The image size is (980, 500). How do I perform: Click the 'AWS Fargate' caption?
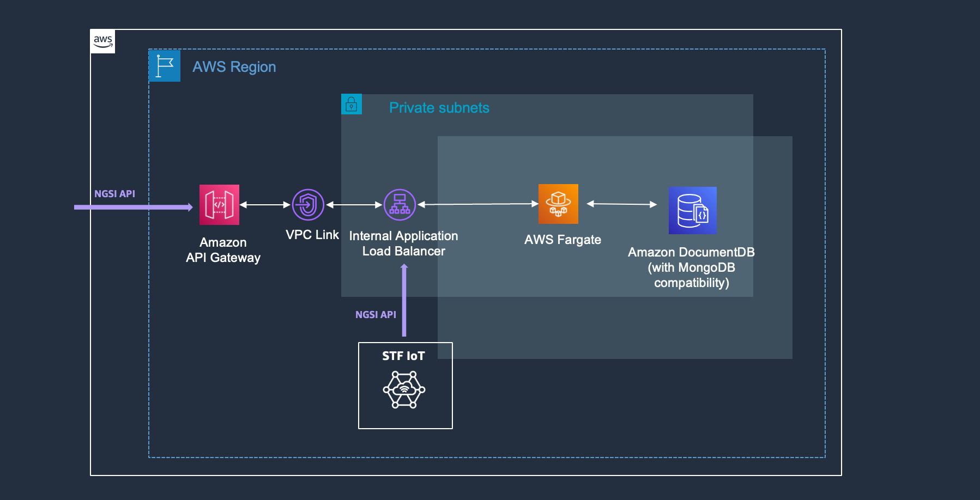(x=562, y=240)
